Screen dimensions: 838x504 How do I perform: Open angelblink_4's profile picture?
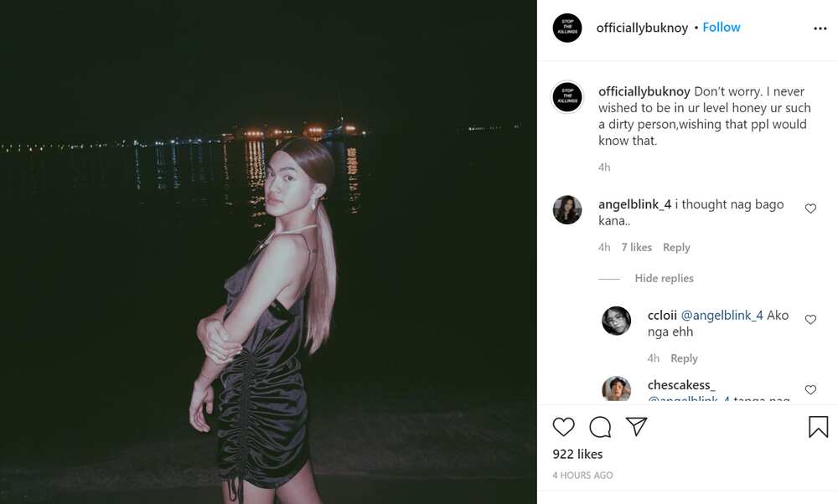[567, 209]
